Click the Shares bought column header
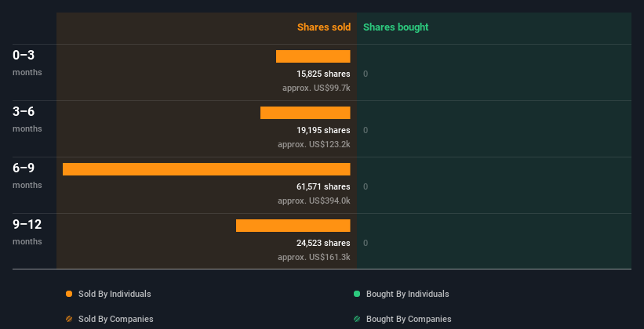The width and height of the screenshot is (644, 329). [396, 27]
